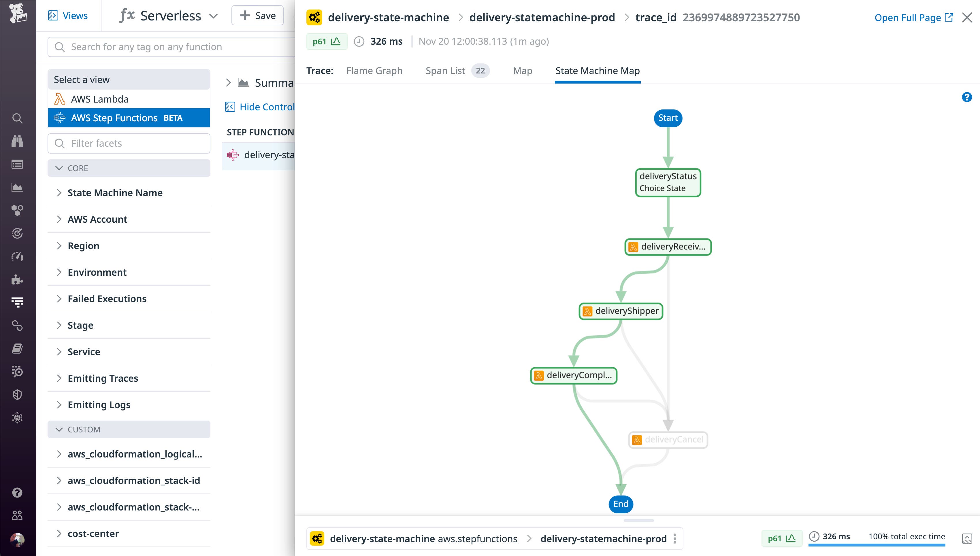The width and height of the screenshot is (980, 556).
Task: Open the Dashboards graph icon in sidebar
Action: click(17, 187)
